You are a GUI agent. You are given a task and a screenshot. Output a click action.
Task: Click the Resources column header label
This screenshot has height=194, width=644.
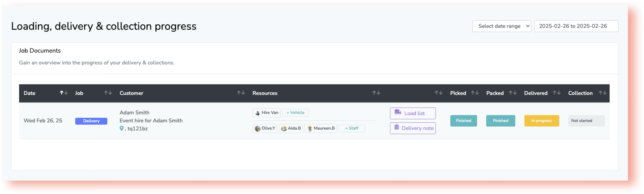(265, 93)
